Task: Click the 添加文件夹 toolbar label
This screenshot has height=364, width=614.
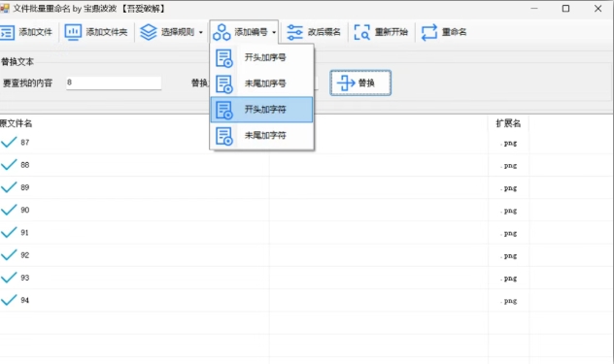Action: pos(107,32)
